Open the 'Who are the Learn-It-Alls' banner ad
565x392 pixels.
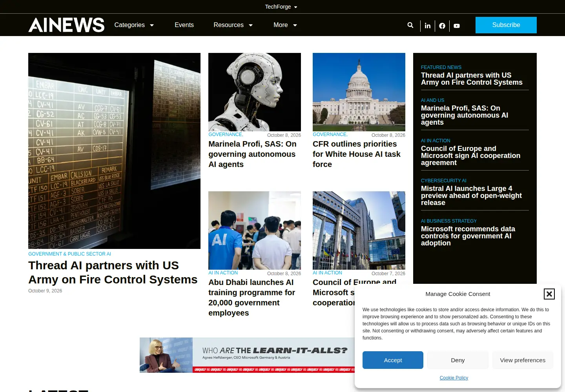pos(247,355)
